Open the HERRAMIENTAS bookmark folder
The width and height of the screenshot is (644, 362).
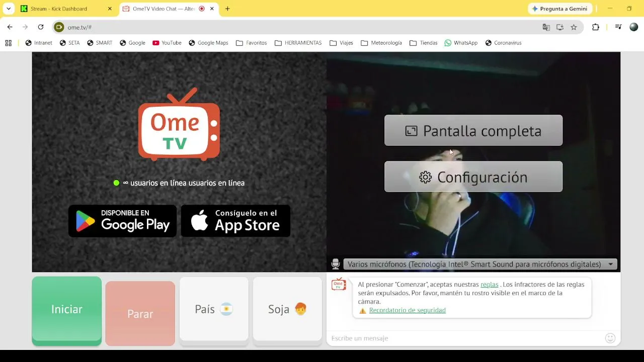[298, 43]
